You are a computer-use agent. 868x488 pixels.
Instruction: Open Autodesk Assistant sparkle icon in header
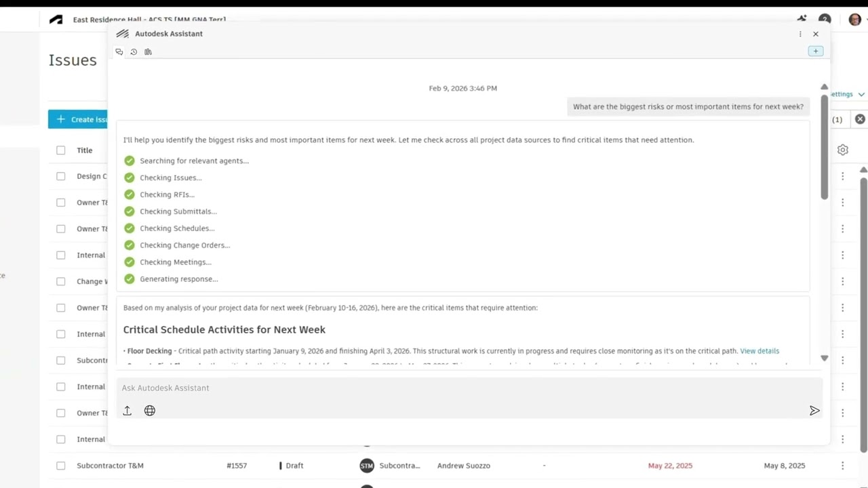(x=802, y=20)
